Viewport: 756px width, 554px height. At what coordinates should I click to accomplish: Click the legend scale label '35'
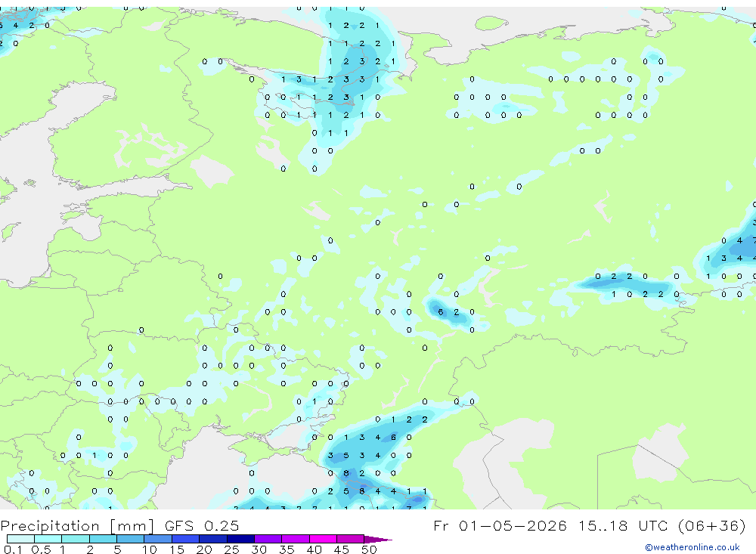coord(287,549)
